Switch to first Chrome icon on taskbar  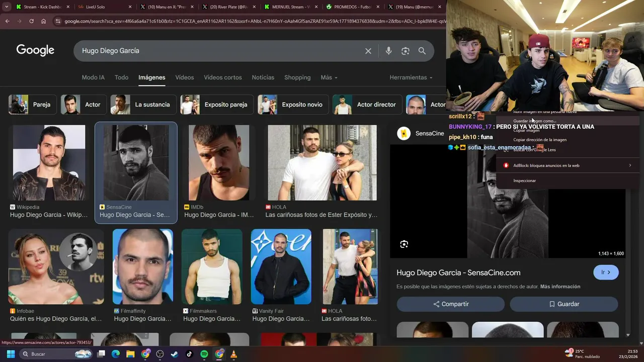pyautogui.click(x=145, y=354)
